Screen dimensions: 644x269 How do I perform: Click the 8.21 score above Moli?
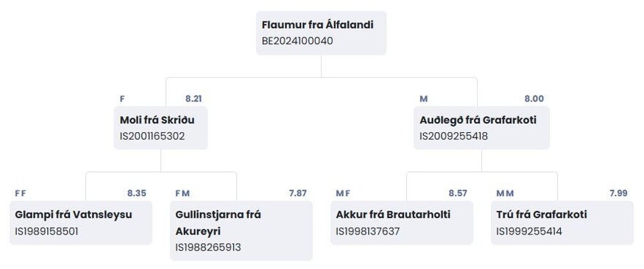coord(194,98)
